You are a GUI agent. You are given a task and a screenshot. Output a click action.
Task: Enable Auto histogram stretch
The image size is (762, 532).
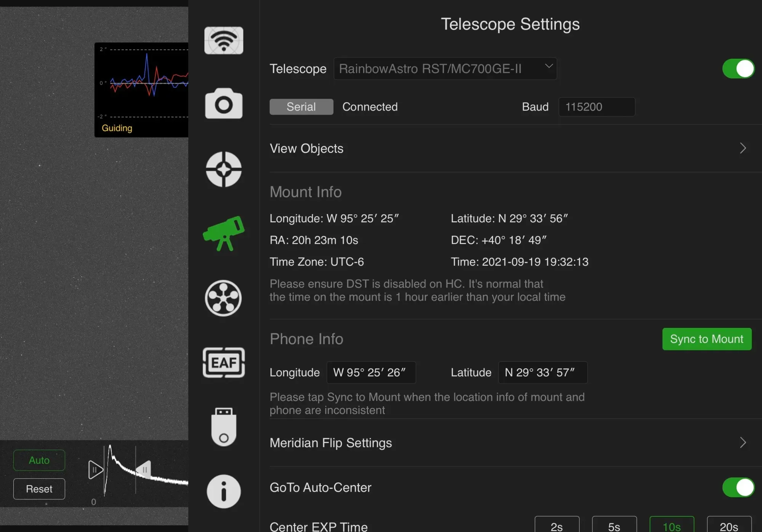click(39, 460)
